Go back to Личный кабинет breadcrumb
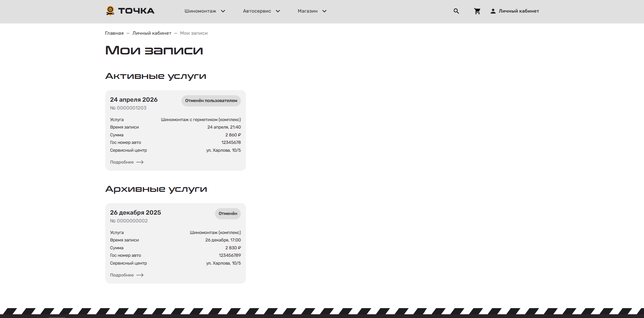 [152, 33]
